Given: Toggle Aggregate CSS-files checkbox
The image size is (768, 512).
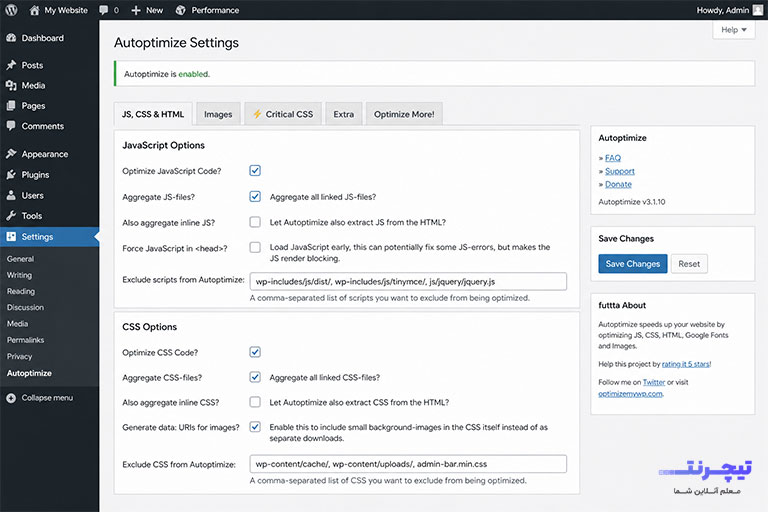Looking at the screenshot, I should [x=255, y=377].
